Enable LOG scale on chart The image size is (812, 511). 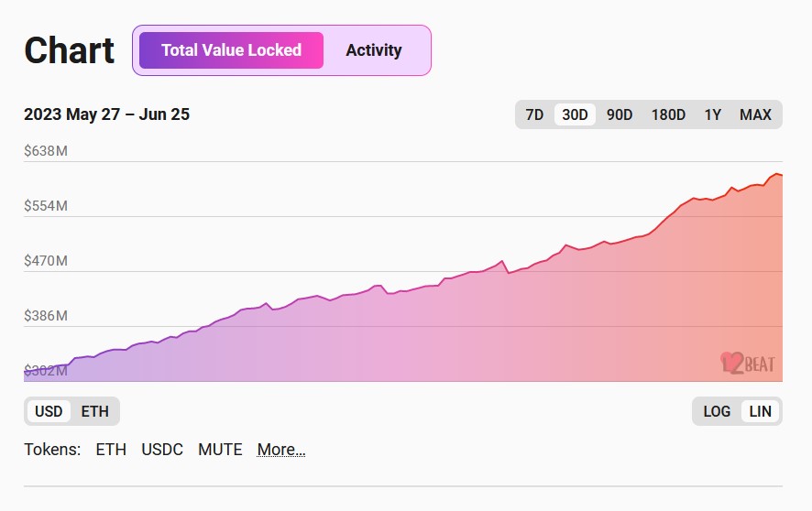tap(717, 411)
